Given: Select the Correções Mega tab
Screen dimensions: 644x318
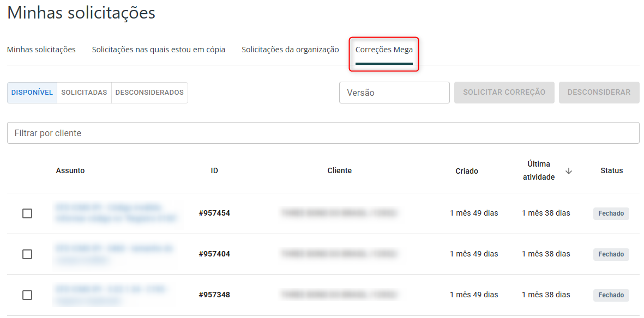Looking at the screenshot, I should pyautogui.click(x=384, y=50).
